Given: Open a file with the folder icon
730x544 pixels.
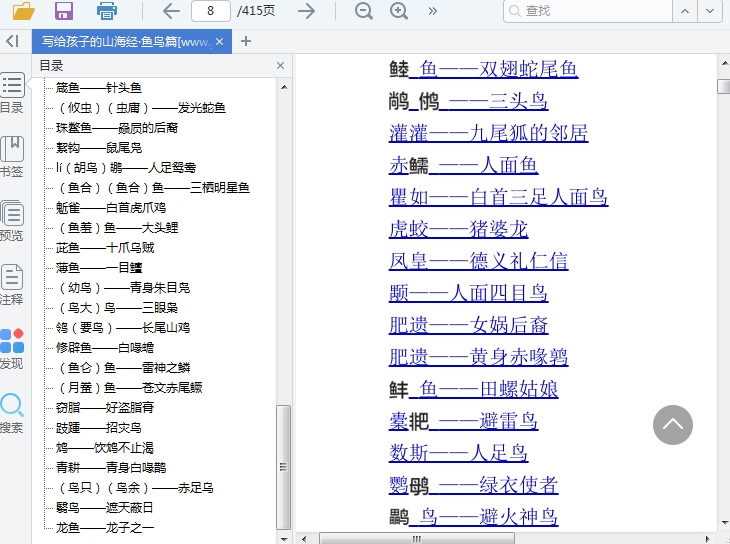Looking at the screenshot, I should (x=24, y=11).
